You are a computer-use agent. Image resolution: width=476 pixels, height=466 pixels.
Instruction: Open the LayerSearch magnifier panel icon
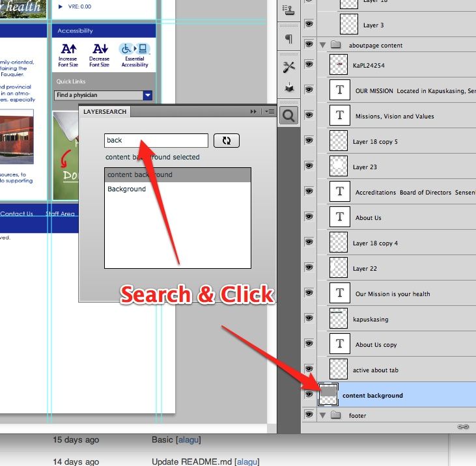[x=288, y=115]
